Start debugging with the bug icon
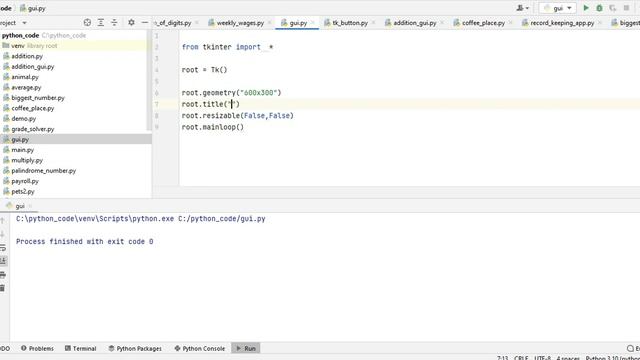The image size is (640, 360). click(599, 8)
